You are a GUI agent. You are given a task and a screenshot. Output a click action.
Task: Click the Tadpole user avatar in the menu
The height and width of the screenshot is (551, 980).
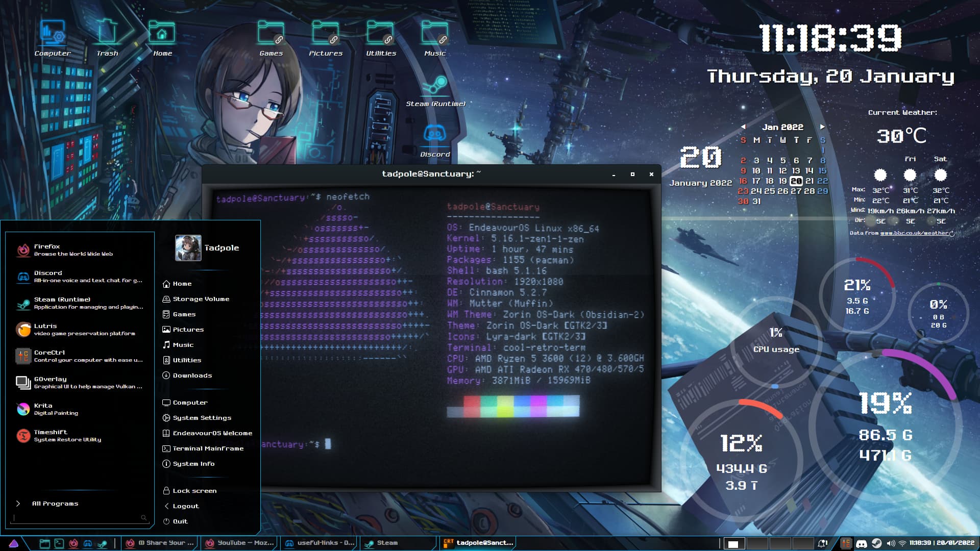(x=188, y=248)
